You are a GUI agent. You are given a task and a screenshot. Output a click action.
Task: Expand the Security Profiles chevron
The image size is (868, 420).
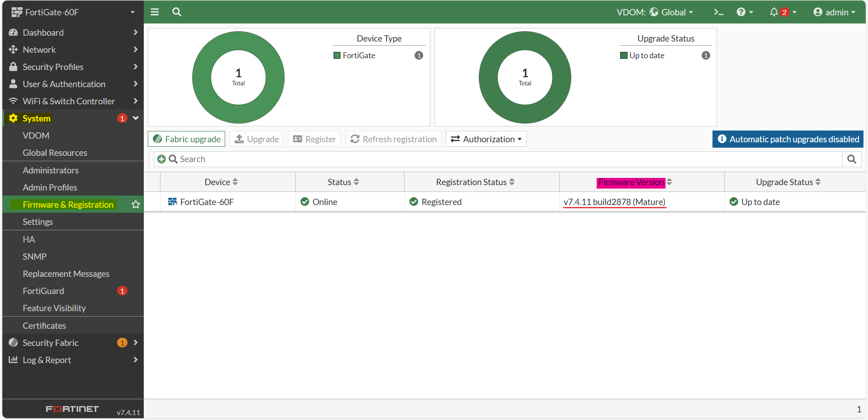click(x=136, y=67)
